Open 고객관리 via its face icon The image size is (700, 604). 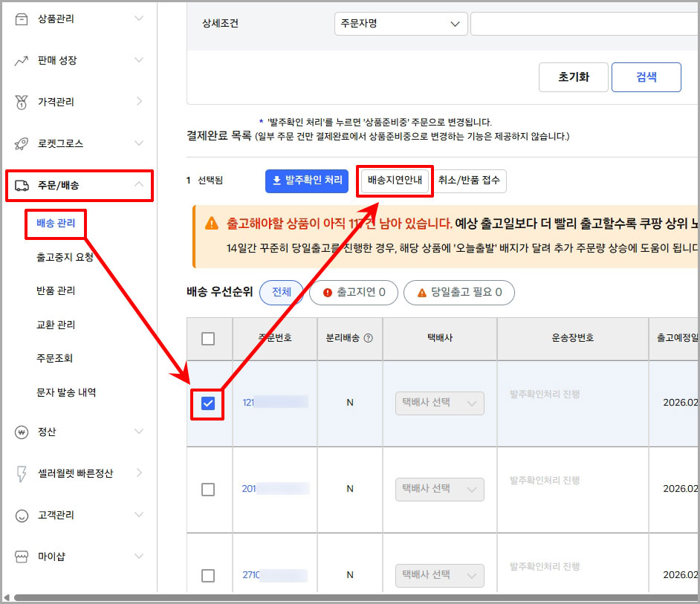point(21,515)
